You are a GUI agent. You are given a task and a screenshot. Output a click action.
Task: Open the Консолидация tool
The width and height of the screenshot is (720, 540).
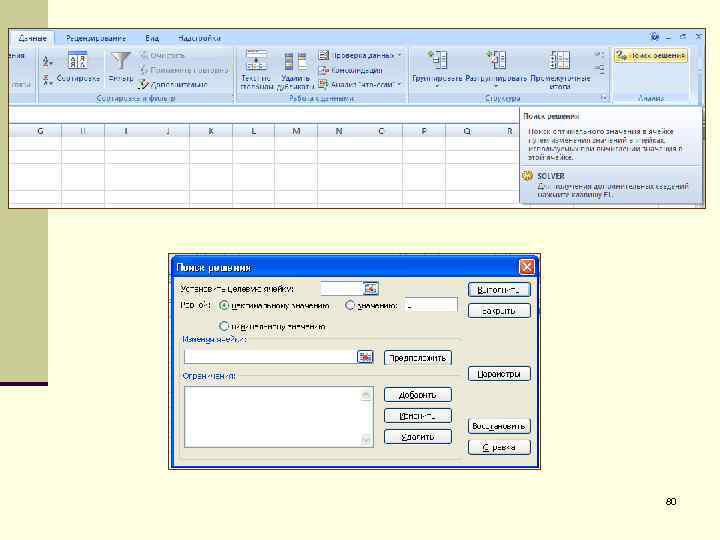[x=351, y=70]
